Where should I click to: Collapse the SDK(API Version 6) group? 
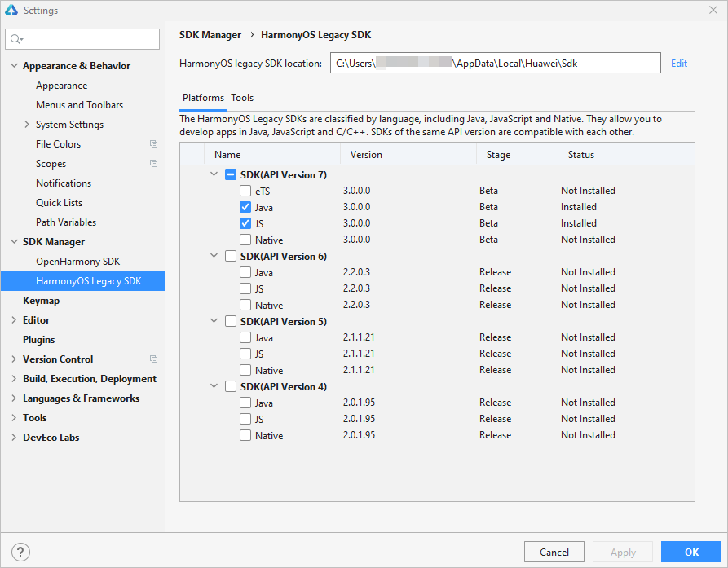pos(214,256)
